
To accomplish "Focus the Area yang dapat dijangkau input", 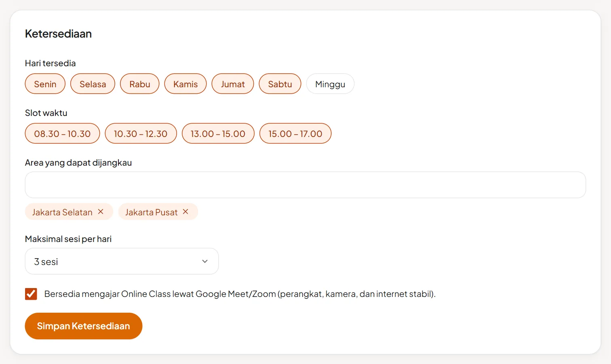I will [x=305, y=185].
